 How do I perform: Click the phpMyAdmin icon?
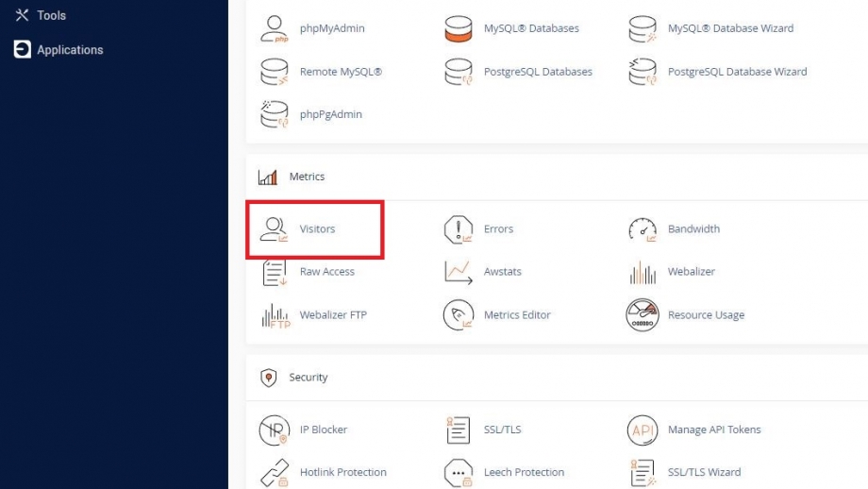[275, 29]
